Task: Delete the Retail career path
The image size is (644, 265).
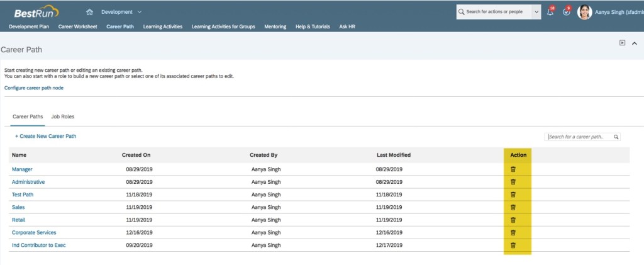Action: coord(513,220)
